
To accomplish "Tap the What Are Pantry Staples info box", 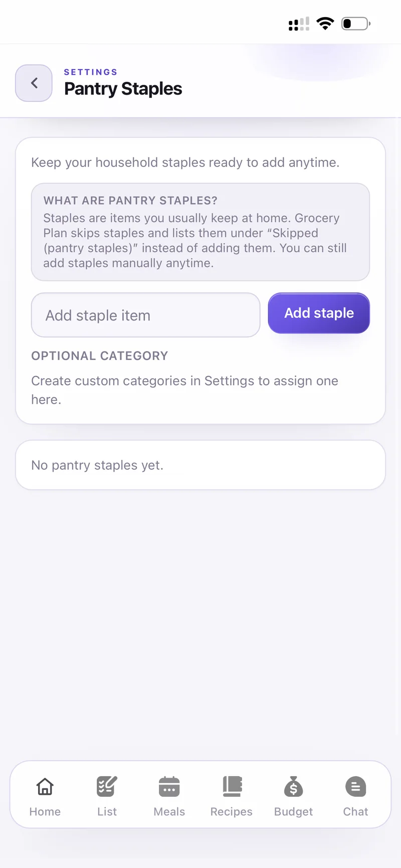I will coord(200,232).
